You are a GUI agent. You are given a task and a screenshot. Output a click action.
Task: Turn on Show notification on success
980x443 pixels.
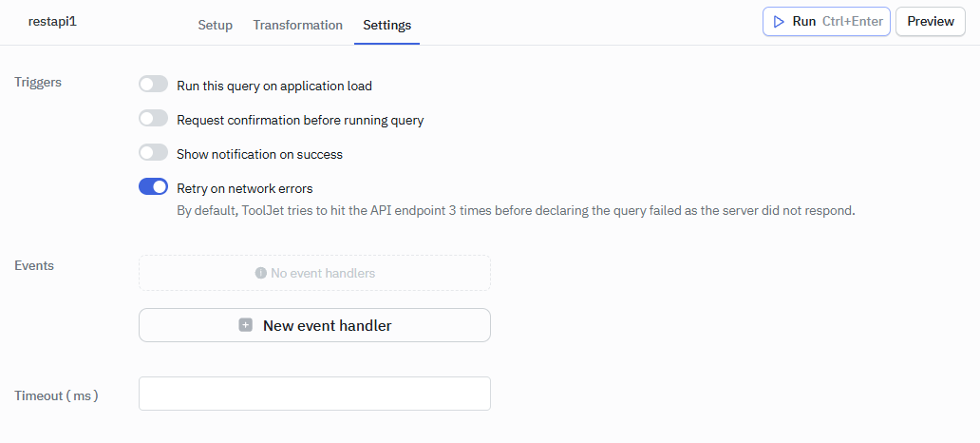coord(153,153)
